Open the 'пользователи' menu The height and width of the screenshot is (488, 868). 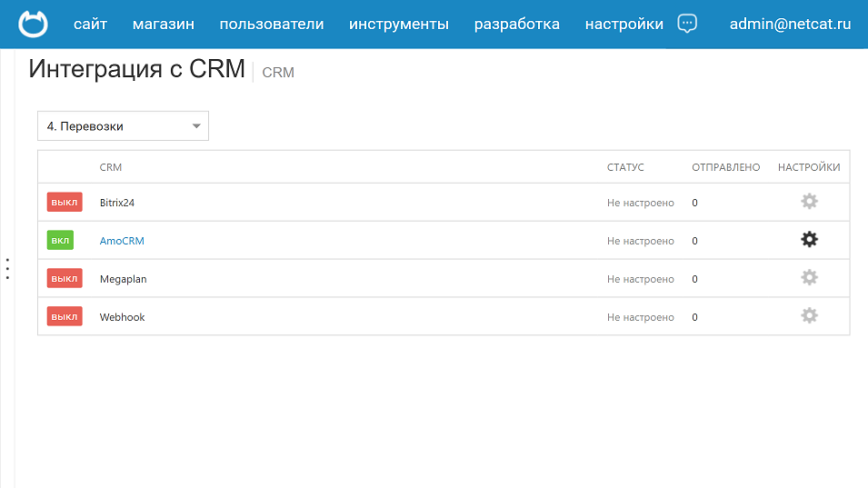tap(272, 25)
